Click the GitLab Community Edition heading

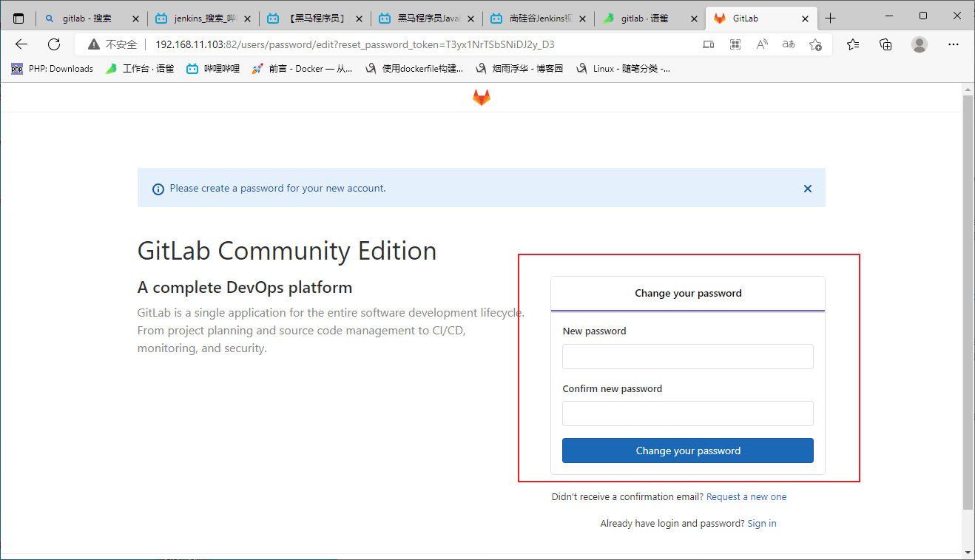click(x=287, y=251)
